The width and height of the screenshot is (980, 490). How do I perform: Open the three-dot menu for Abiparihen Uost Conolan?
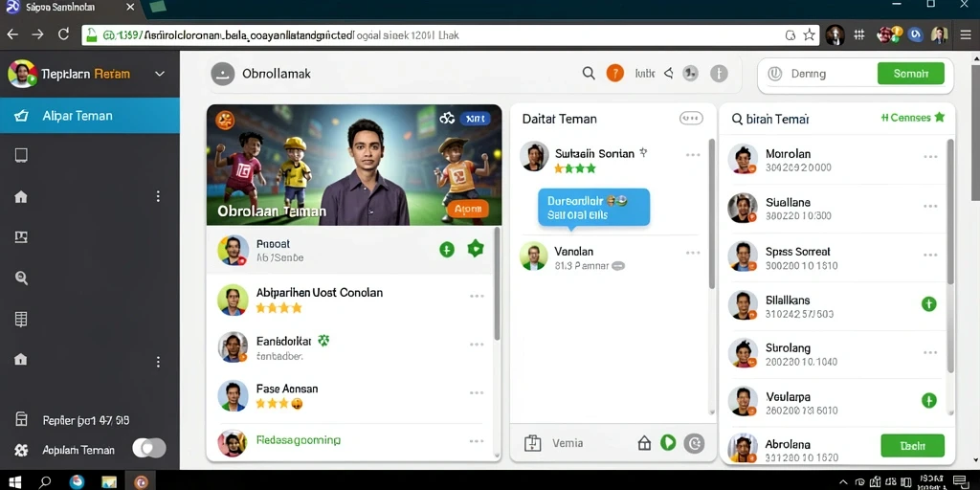(477, 296)
